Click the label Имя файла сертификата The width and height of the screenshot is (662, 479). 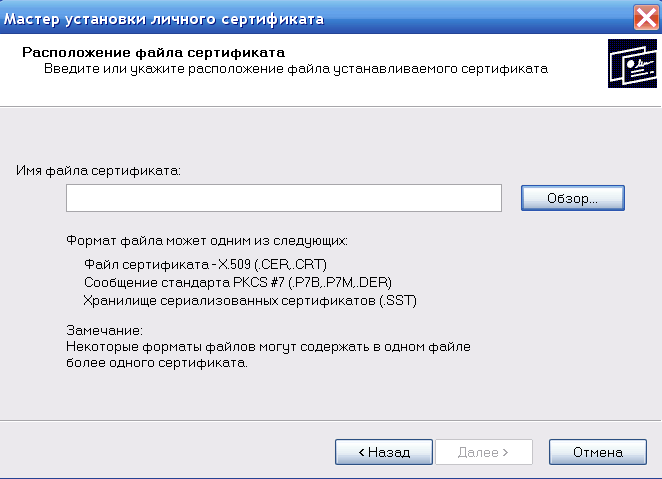98,170
